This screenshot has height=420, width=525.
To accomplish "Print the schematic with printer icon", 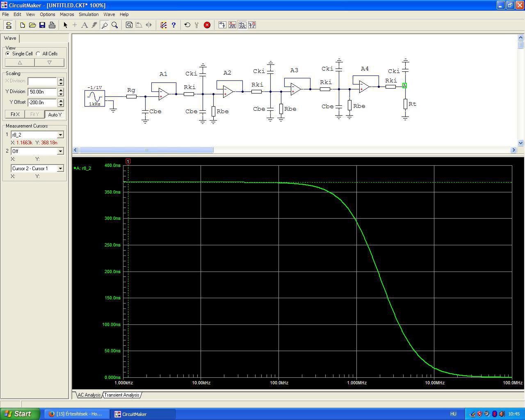I will (52, 25).
